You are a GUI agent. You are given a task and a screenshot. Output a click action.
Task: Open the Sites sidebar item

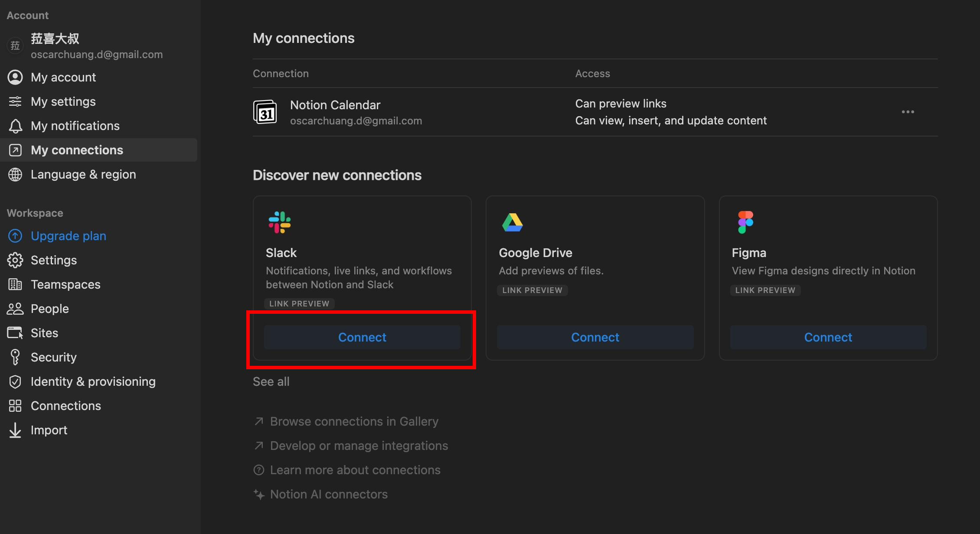pyautogui.click(x=99, y=333)
